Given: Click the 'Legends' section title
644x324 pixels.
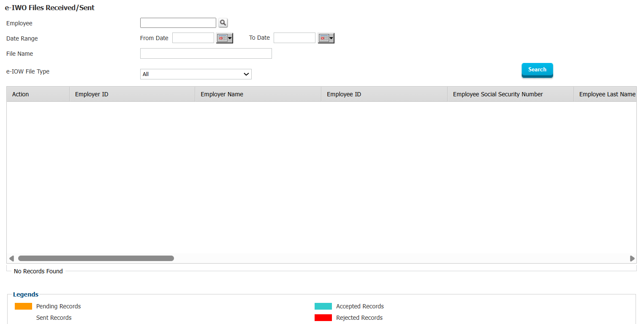Looking at the screenshot, I should (26, 294).
